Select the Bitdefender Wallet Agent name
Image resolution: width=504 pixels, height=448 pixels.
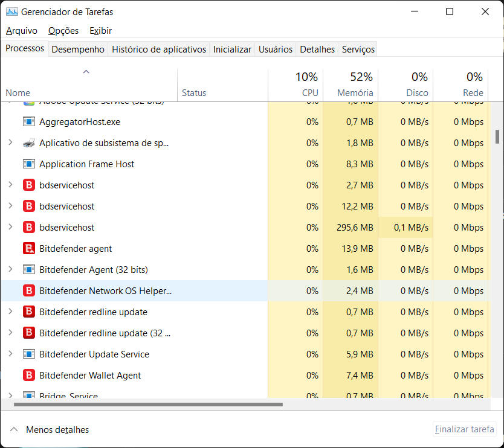(x=90, y=376)
